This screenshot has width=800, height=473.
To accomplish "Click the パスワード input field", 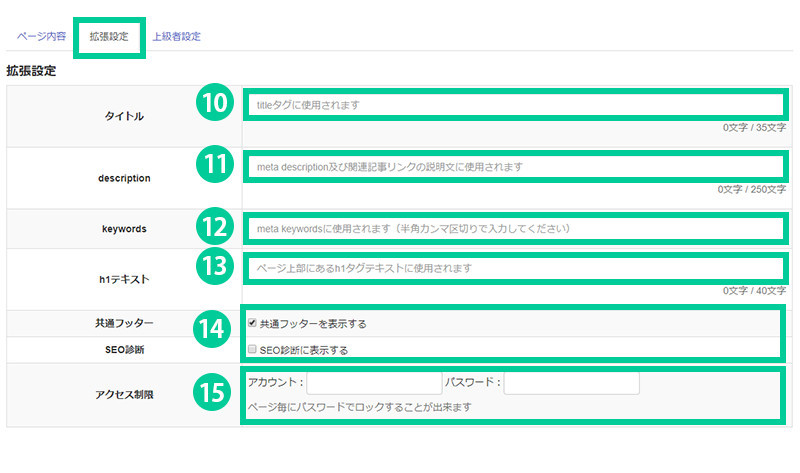I will pos(571,383).
